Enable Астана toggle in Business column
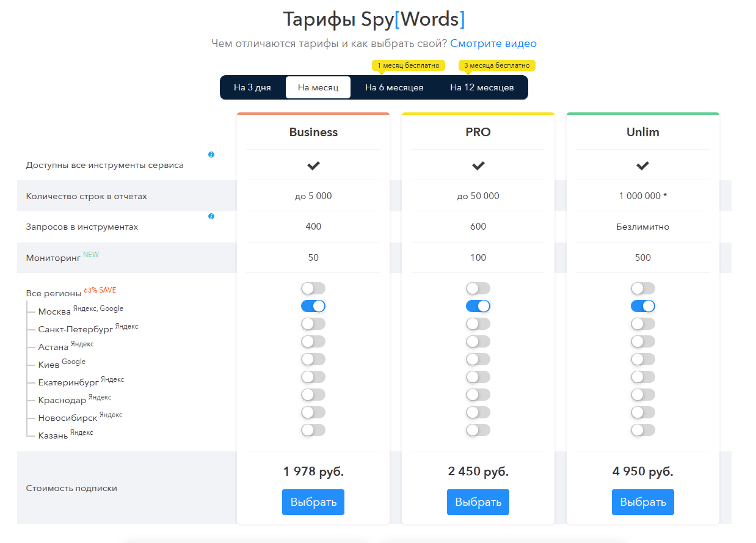This screenshot has height=543, width=756. tap(313, 341)
